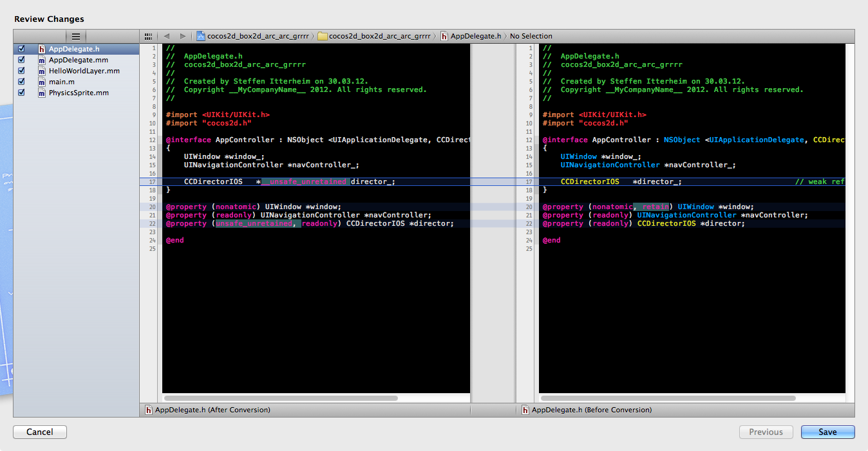Click highlighted retain on line 20 right
868x451 pixels.
(x=651, y=207)
